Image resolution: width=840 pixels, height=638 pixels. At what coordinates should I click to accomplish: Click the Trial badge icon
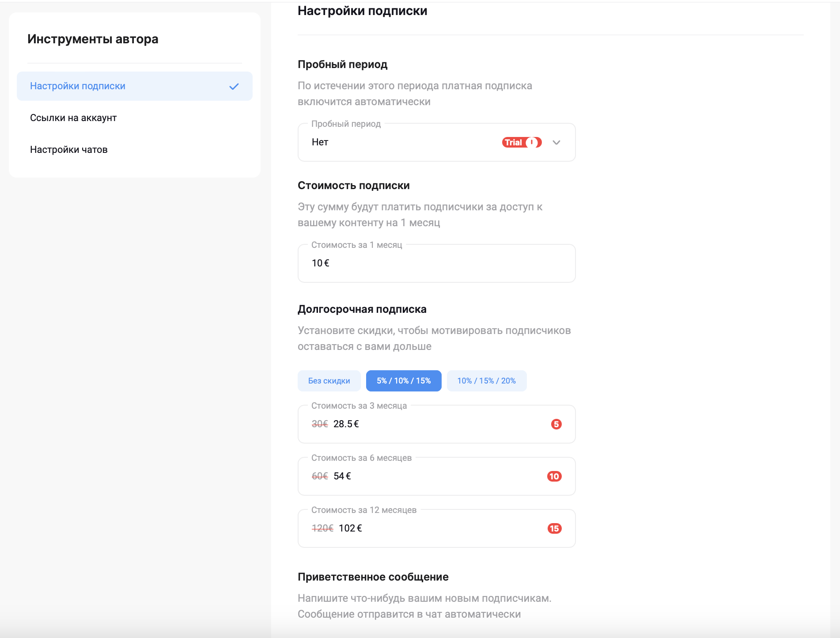(522, 142)
